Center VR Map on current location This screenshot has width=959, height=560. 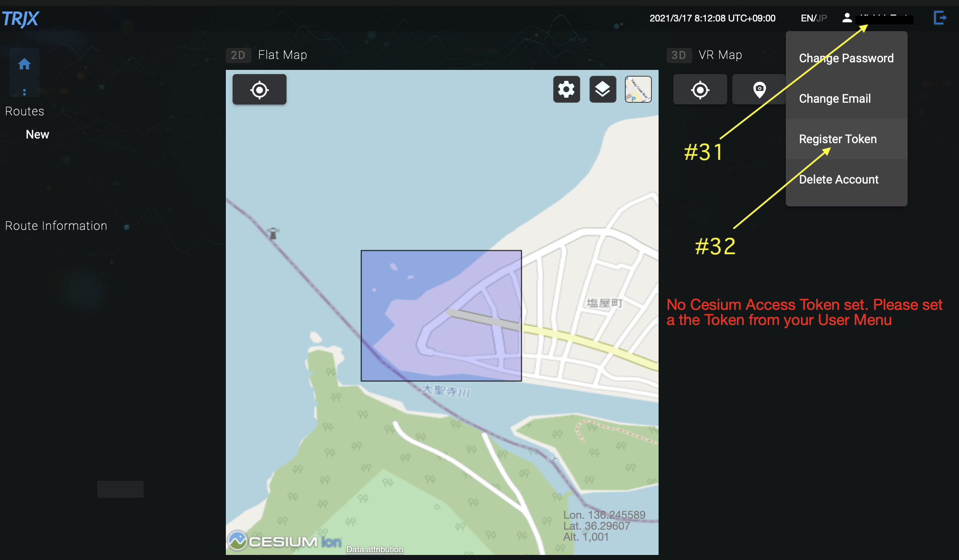point(700,90)
